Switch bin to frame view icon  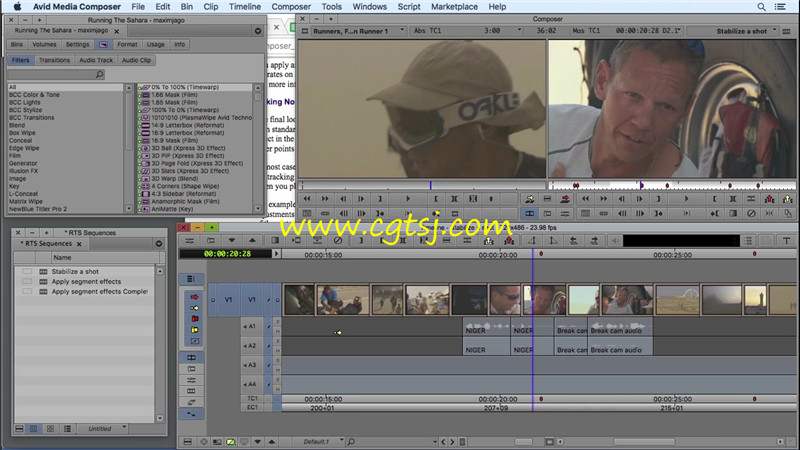tap(50, 429)
